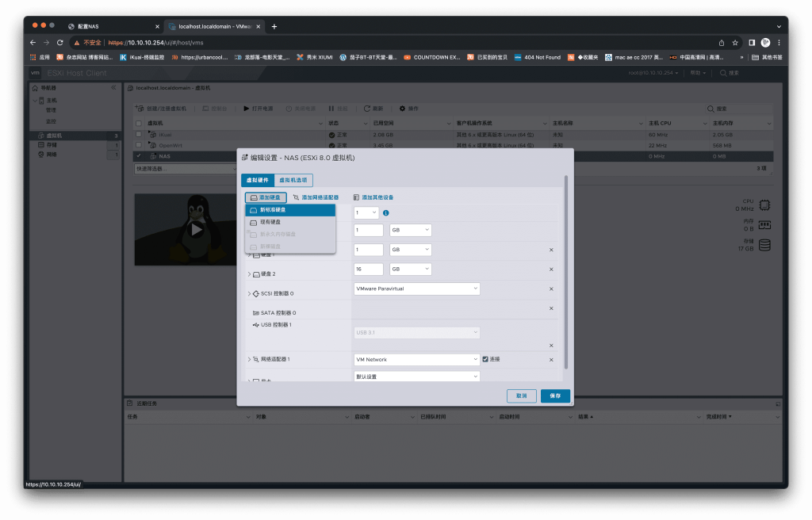Image resolution: width=812 pixels, height=520 pixels.
Task: Click the 保存 button to save
Action: pos(555,396)
